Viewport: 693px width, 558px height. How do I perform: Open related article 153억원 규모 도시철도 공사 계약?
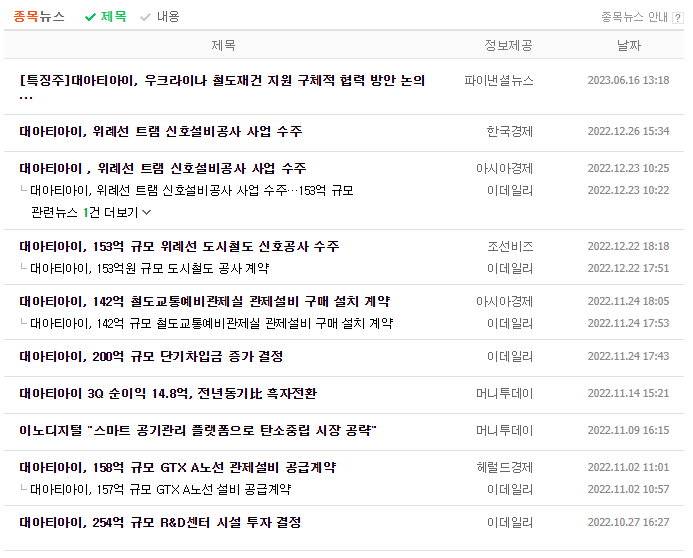pyautogui.click(x=149, y=268)
